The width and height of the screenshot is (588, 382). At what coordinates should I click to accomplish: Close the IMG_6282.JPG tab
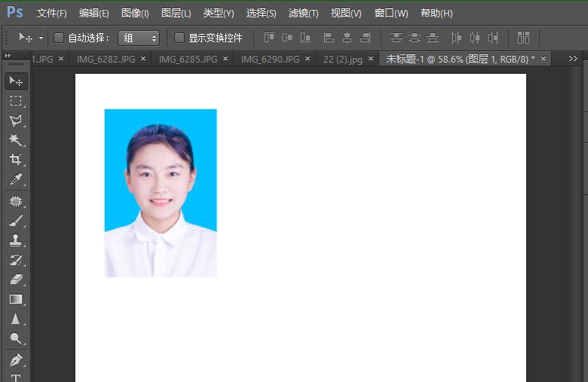(143, 59)
